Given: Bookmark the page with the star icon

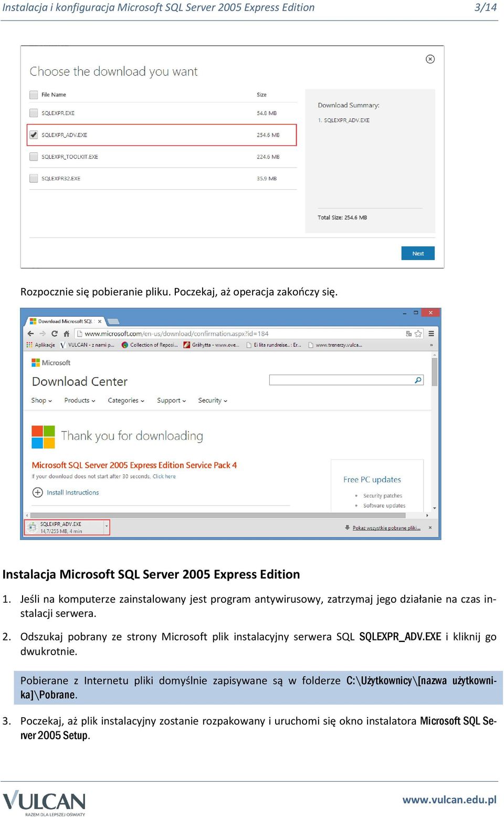Looking at the screenshot, I should tap(418, 334).
